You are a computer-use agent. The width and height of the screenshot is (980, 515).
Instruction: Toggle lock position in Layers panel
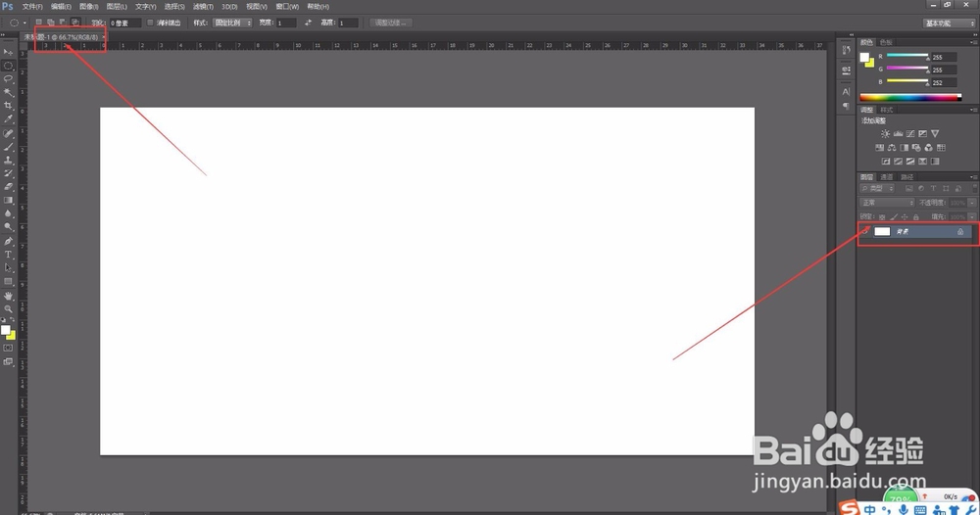[905, 217]
